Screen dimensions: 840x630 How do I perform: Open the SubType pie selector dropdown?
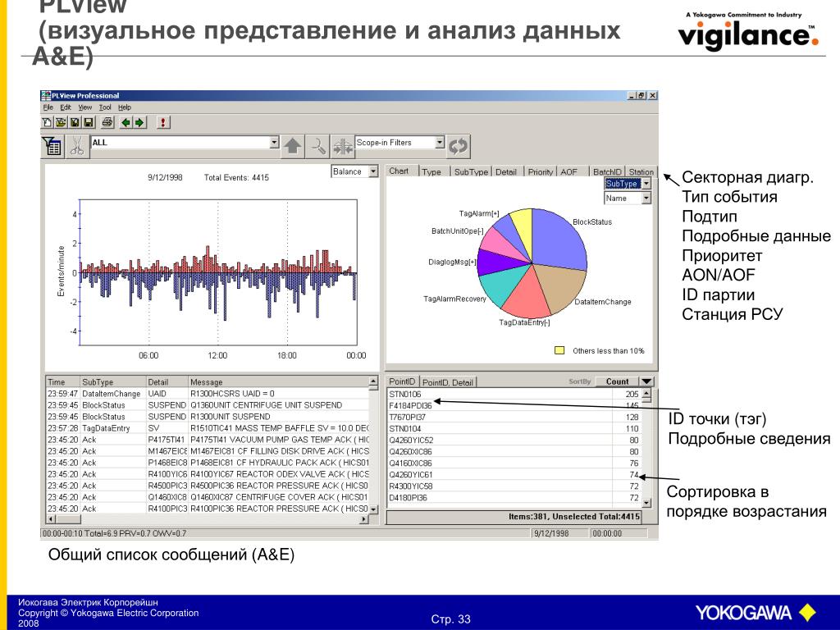[x=646, y=184]
